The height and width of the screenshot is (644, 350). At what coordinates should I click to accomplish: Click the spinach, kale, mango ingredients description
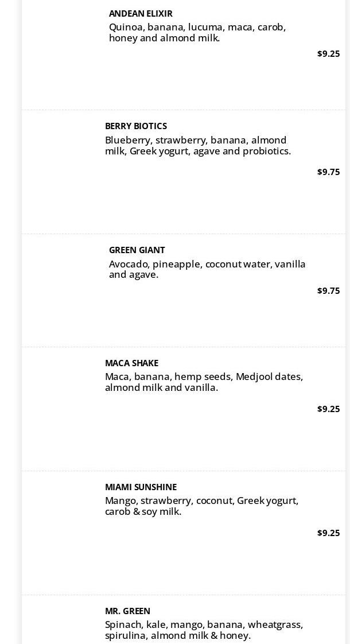(204, 630)
